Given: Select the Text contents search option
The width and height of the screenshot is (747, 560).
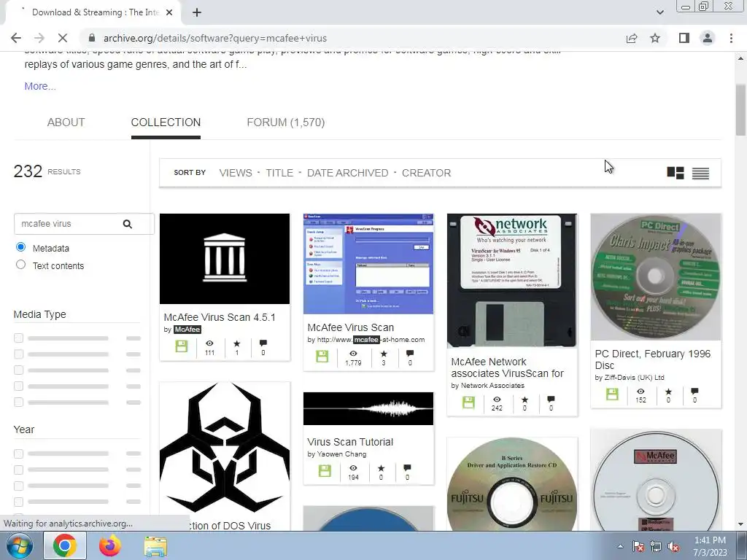Looking at the screenshot, I should 20,264.
